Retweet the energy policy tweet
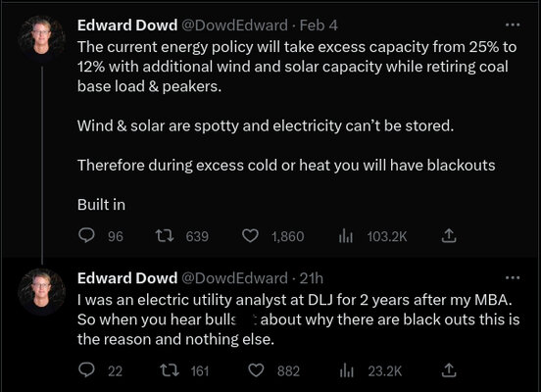 [x=165, y=236]
